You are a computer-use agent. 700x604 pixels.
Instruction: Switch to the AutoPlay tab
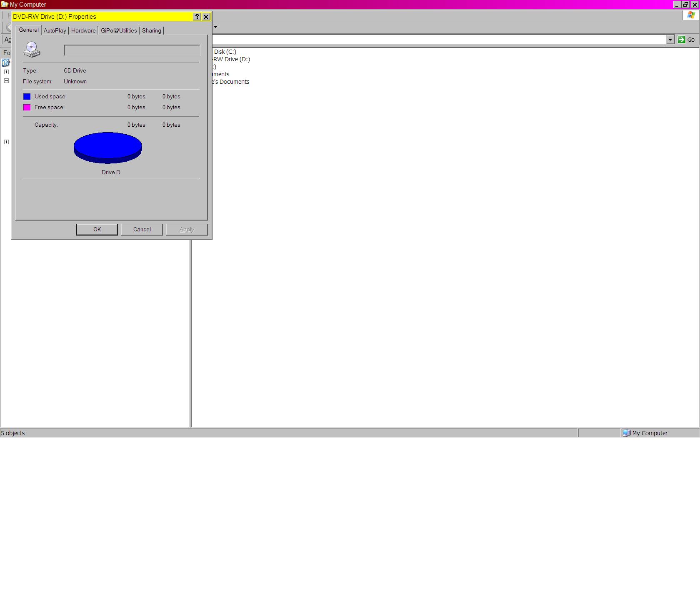pyautogui.click(x=55, y=30)
